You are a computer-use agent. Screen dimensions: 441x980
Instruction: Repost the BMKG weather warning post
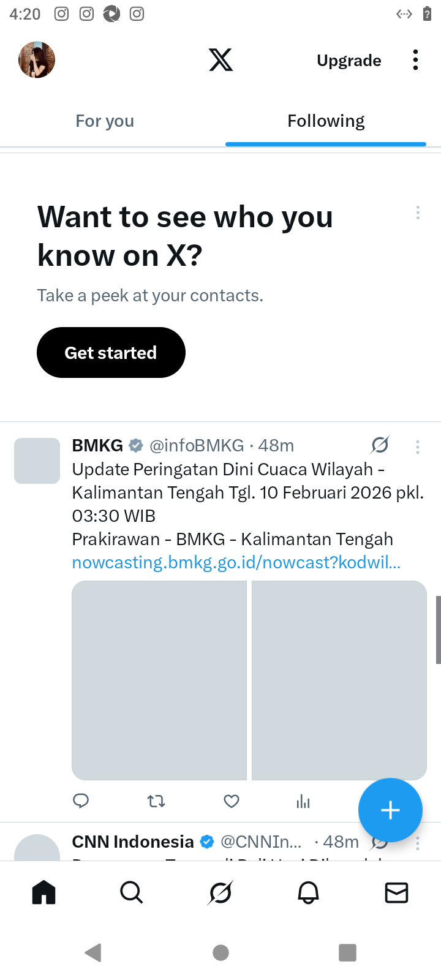click(x=156, y=801)
